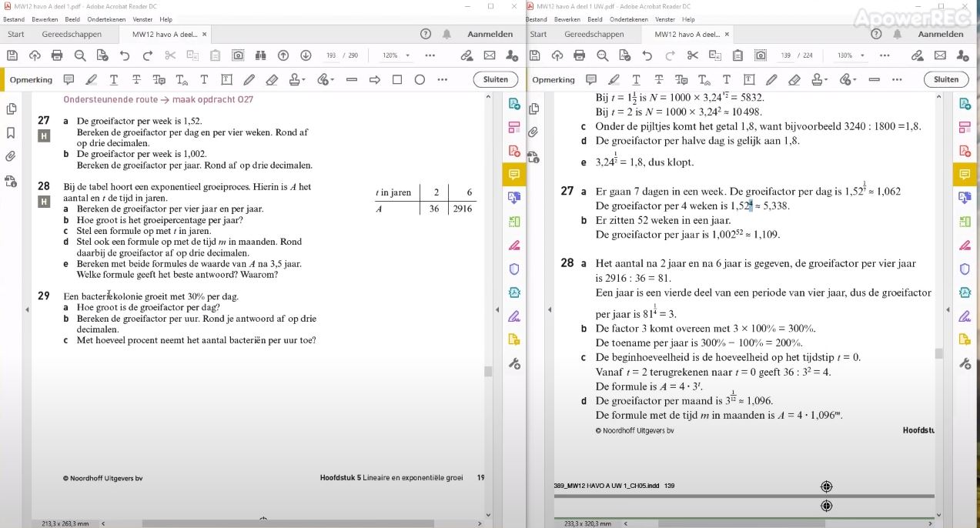The width and height of the screenshot is (980, 528).
Task: Select the eraser tool in the left window
Action: 272,79
